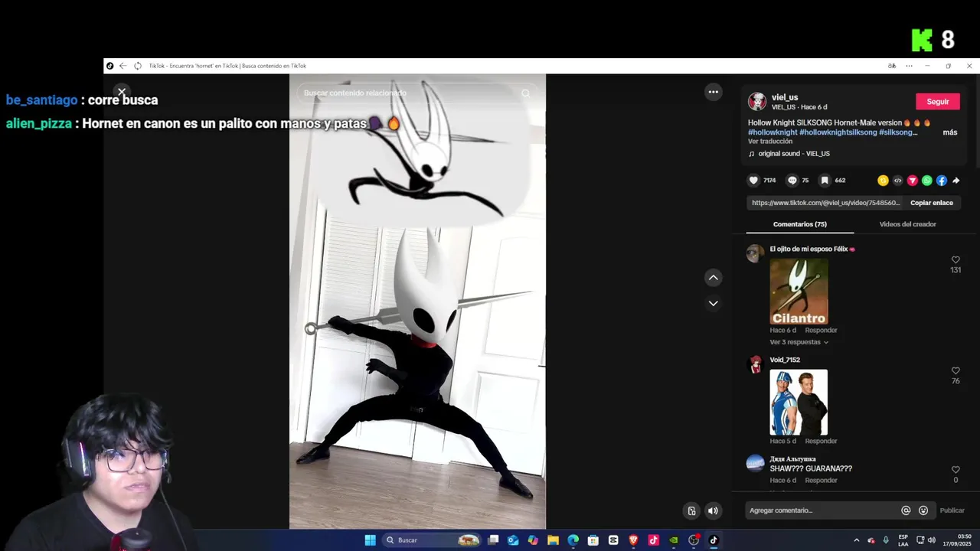Image resolution: width=980 pixels, height=551 pixels.
Task: Go to the previous video arrow
Action: 713,278
